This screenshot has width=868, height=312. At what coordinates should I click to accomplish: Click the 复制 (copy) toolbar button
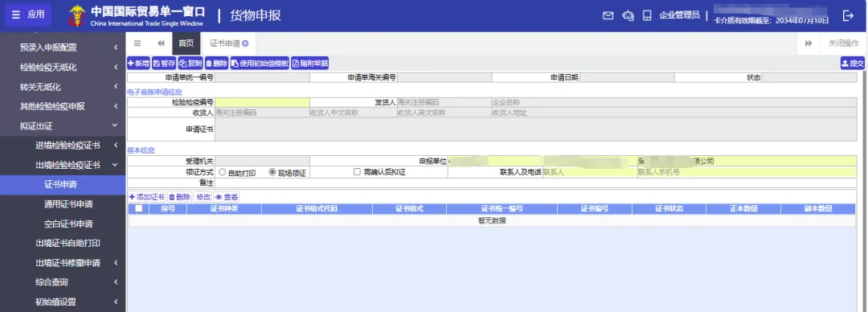[190, 64]
